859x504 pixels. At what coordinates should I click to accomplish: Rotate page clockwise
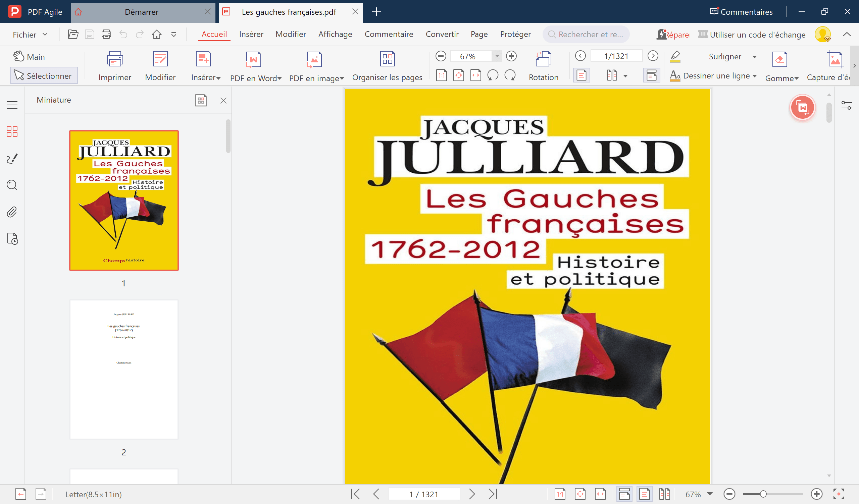click(x=510, y=75)
